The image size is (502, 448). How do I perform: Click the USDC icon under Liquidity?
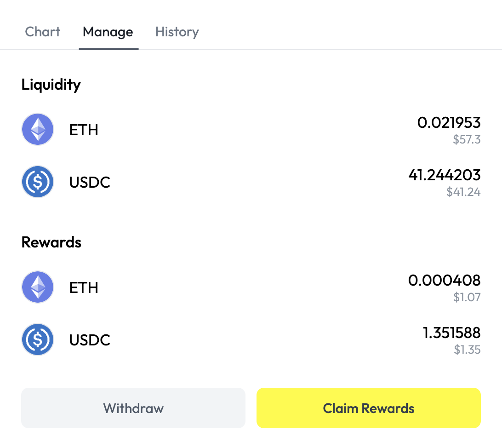[x=38, y=182]
